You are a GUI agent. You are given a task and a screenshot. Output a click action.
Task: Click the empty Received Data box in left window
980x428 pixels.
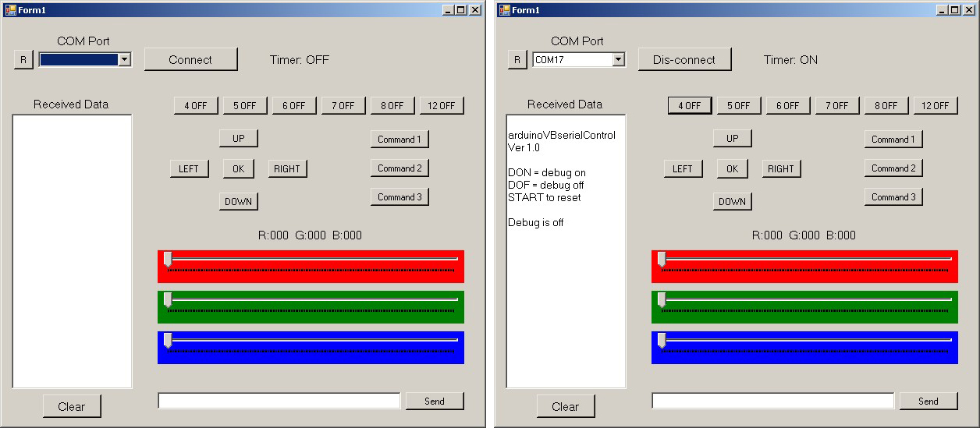72,251
